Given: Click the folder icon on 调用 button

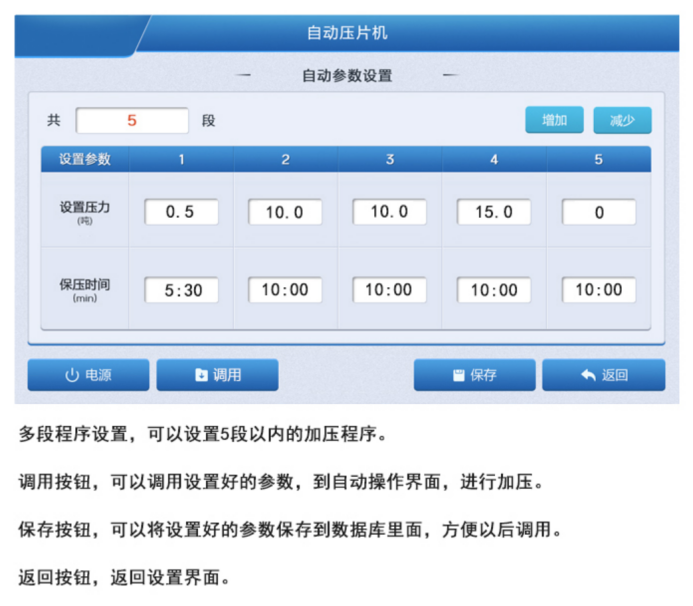Looking at the screenshot, I should 201,376.
